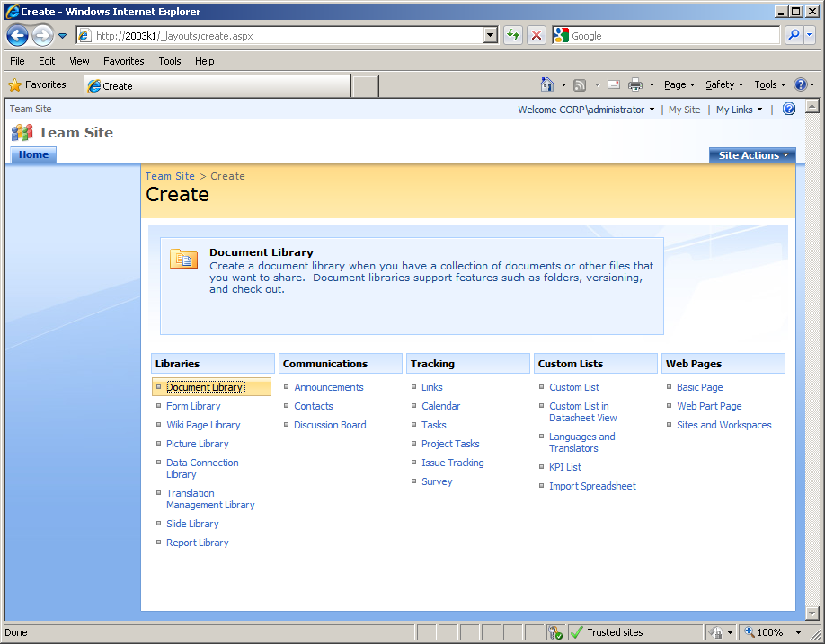The height and width of the screenshot is (644, 825).
Task: Click the Read Mail envelope icon
Action: click(613, 84)
